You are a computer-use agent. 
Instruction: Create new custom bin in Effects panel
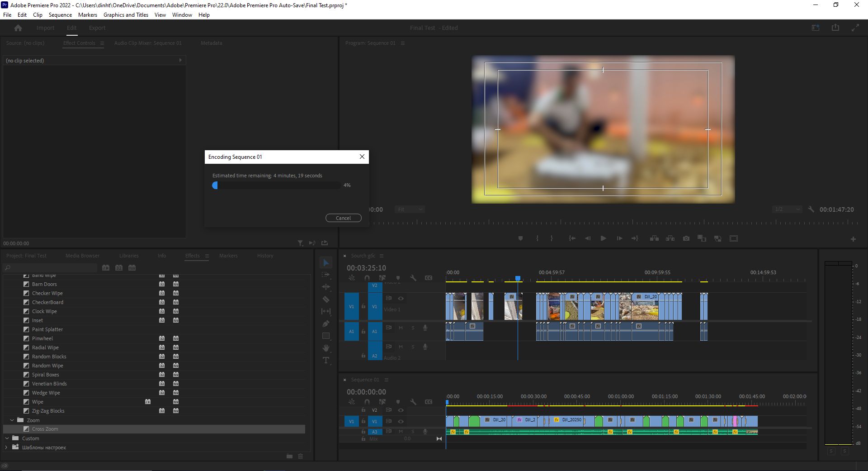tap(289, 456)
